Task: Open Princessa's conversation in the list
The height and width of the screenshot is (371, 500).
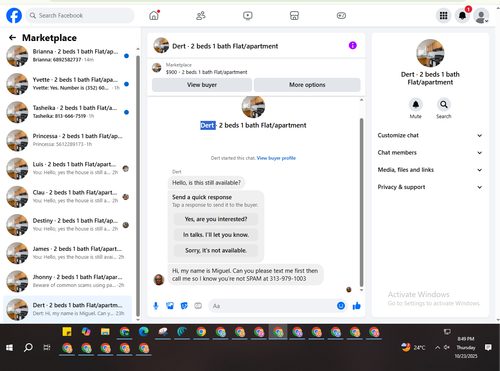Action: click(68, 140)
